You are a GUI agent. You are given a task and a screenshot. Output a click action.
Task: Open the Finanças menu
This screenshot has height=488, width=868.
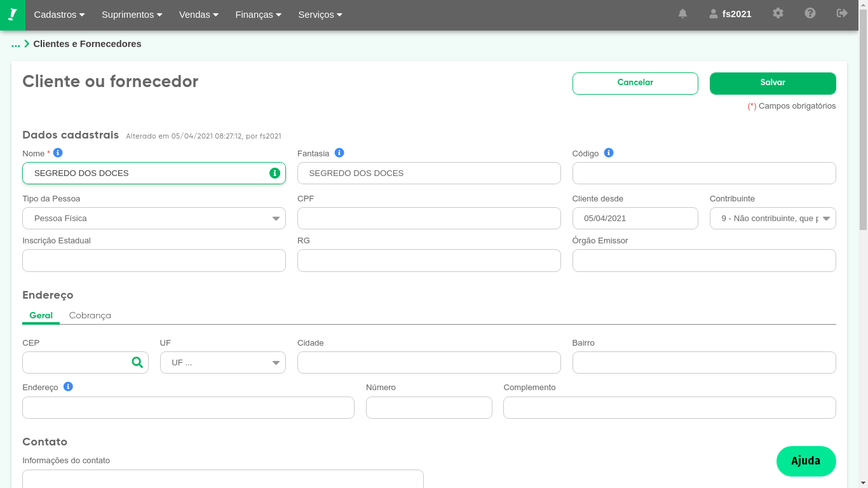[258, 15]
